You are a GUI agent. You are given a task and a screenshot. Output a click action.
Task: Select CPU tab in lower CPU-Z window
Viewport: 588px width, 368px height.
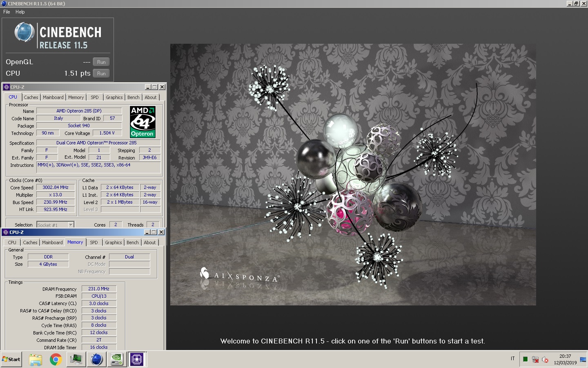pos(12,242)
